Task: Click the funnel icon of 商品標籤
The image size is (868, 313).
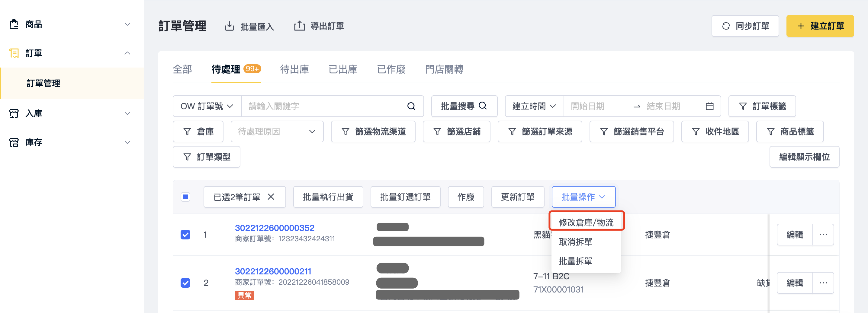Action: click(x=770, y=131)
